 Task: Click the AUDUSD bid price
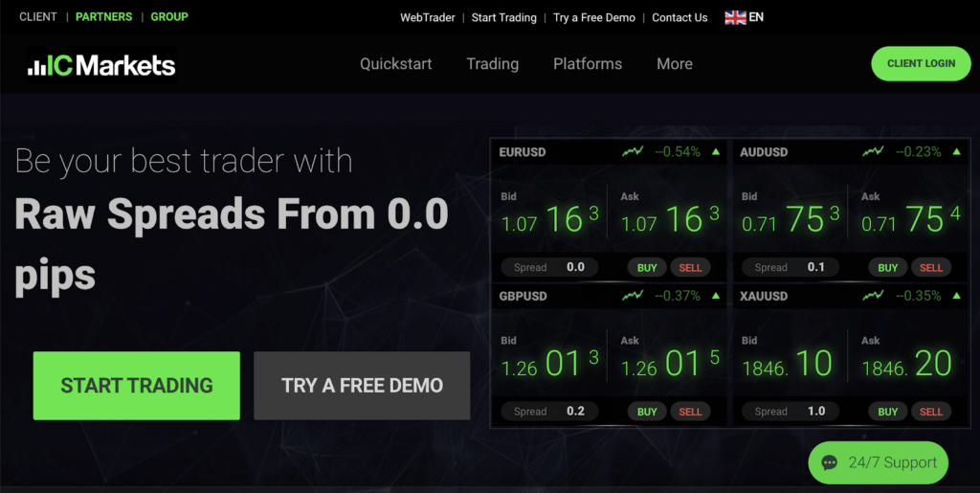click(791, 219)
